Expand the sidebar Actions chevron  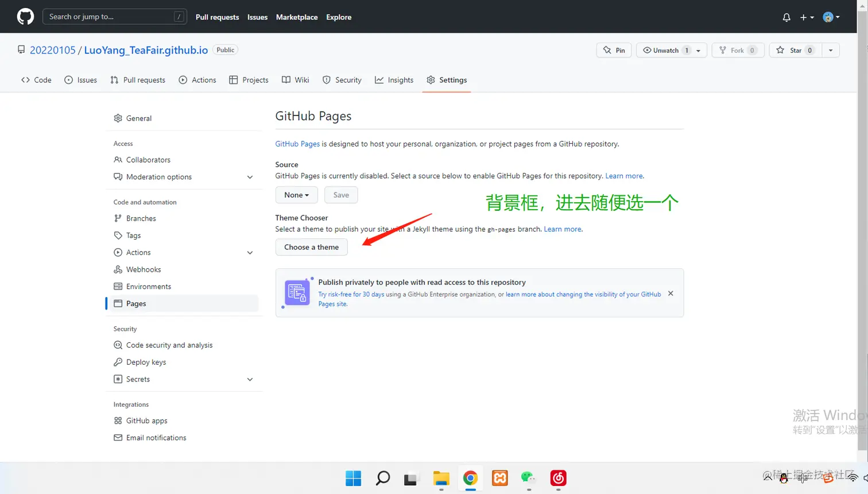click(x=250, y=252)
